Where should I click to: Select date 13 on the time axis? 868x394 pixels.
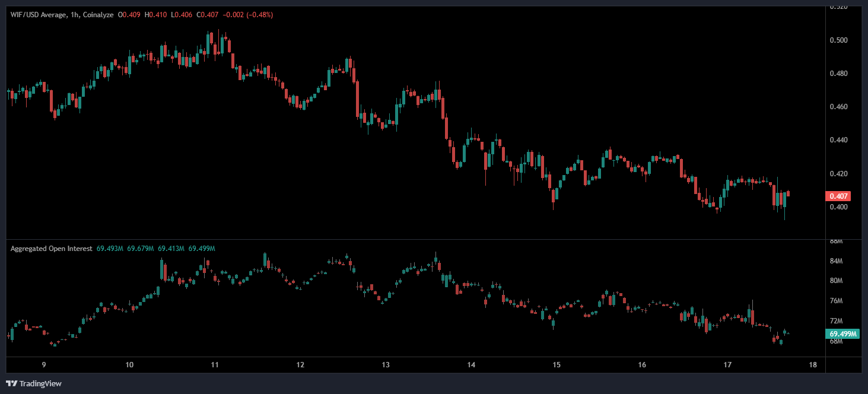386,364
